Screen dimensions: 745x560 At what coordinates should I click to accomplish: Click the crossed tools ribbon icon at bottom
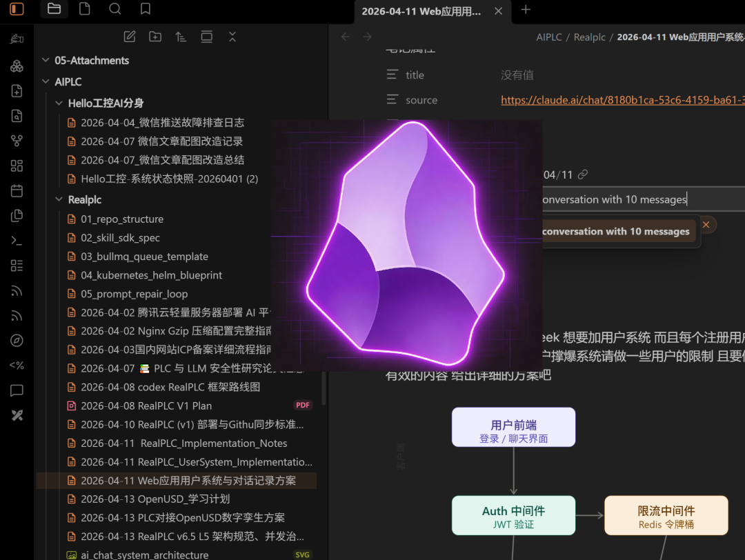17,416
